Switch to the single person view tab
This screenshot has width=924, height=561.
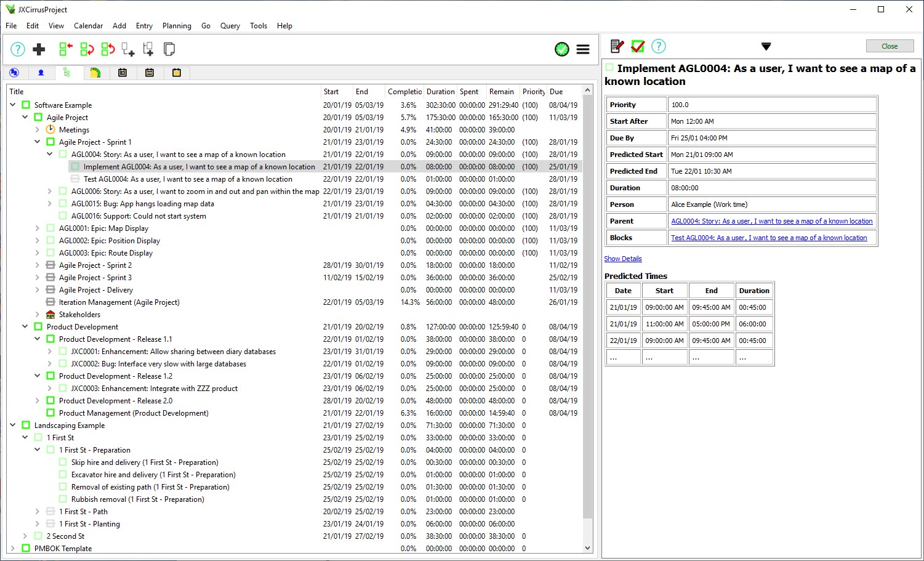41,73
